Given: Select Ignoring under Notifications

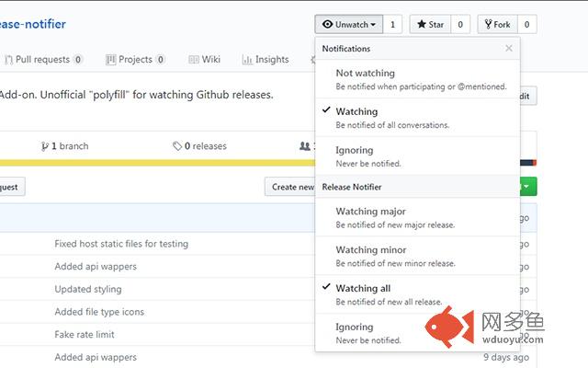Looking at the screenshot, I should 418,156.
